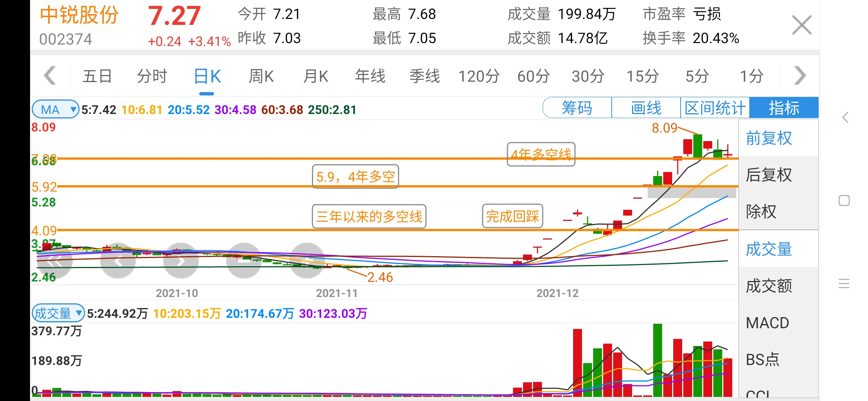Click the 2021-11 date axis label
868x401 pixels.
click(x=337, y=293)
